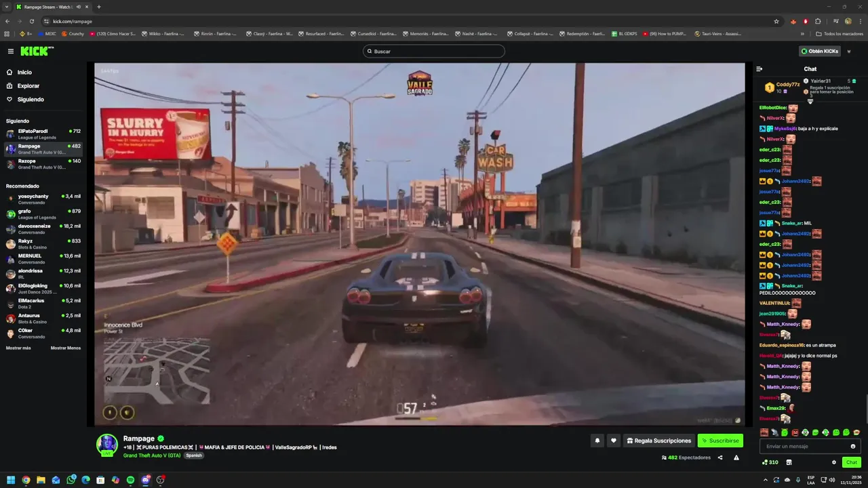Collapse the chat panel using the arrow icon

click(x=759, y=68)
